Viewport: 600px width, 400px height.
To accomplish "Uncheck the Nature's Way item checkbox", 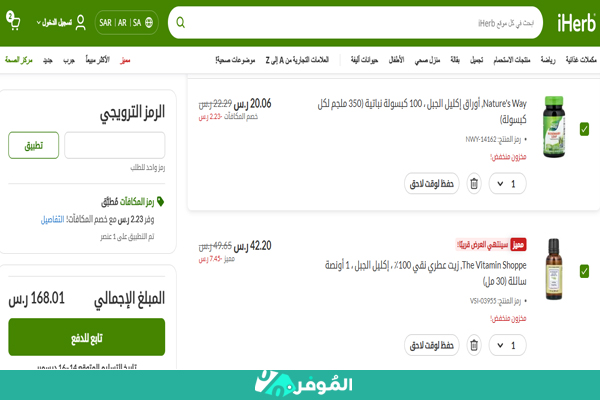I will pos(584,129).
